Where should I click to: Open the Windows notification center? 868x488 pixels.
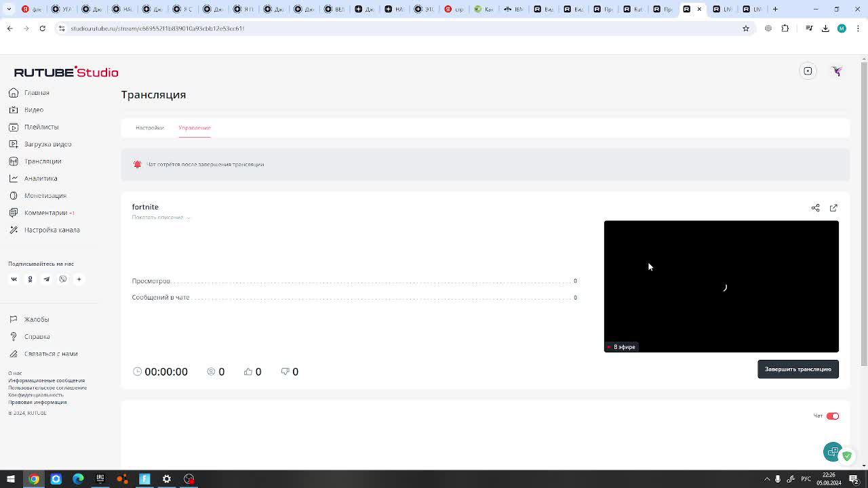(854, 479)
